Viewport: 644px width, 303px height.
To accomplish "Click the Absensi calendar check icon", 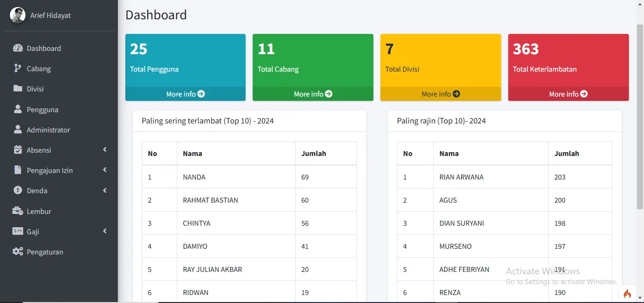I will tap(18, 150).
